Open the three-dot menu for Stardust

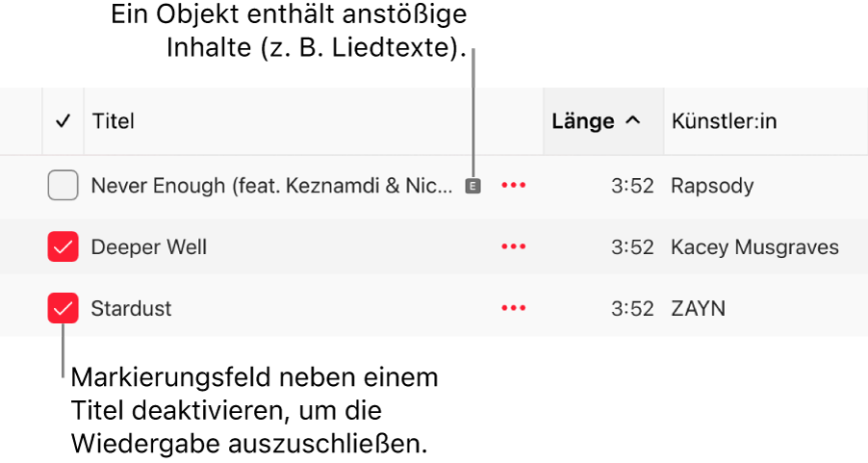(x=514, y=309)
